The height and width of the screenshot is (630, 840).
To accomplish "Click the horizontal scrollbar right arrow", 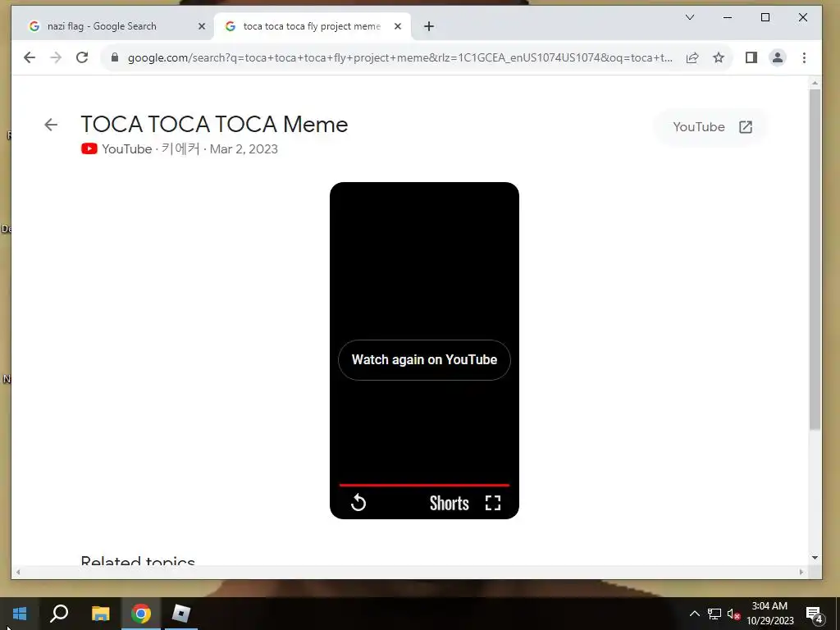I will tap(801, 572).
